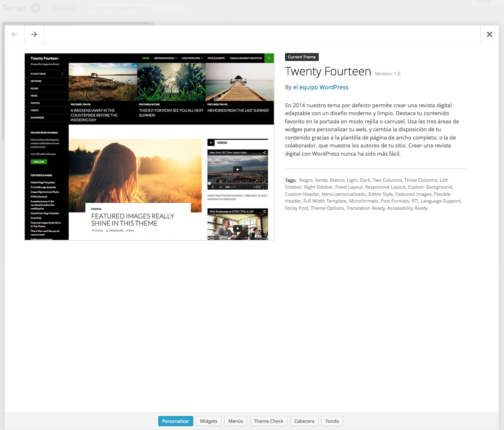Show the previous theme with left arrow
The image size is (504, 430).
coord(14,34)
